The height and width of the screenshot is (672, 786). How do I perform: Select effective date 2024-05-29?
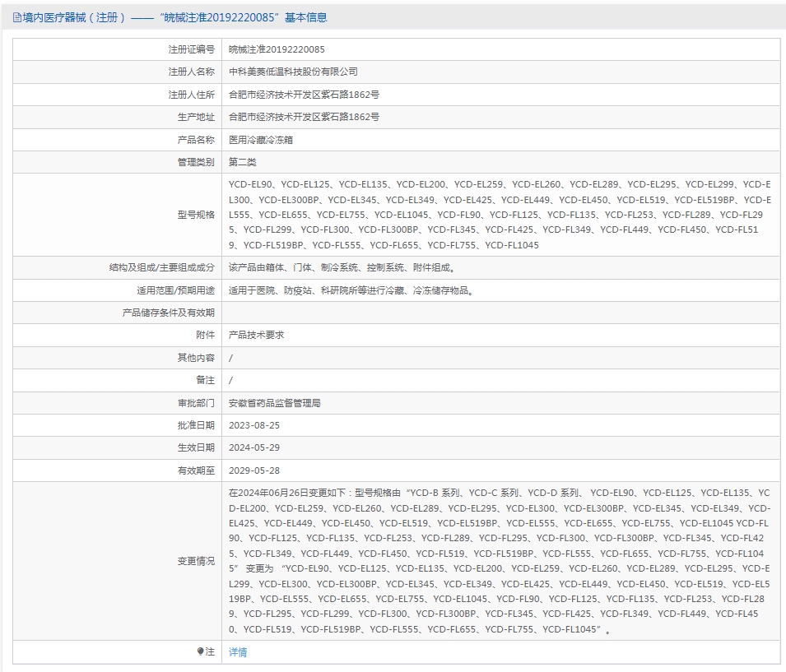pyautogui.click(x=254, y=447)
